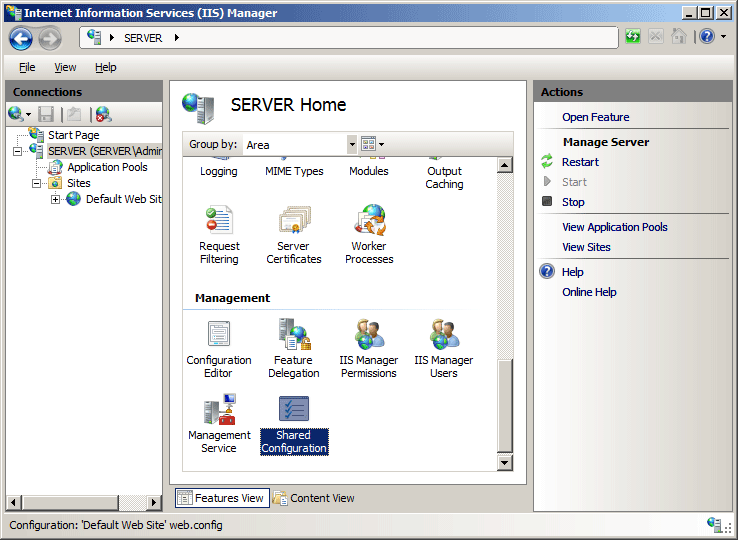Open the View menu

65,67
